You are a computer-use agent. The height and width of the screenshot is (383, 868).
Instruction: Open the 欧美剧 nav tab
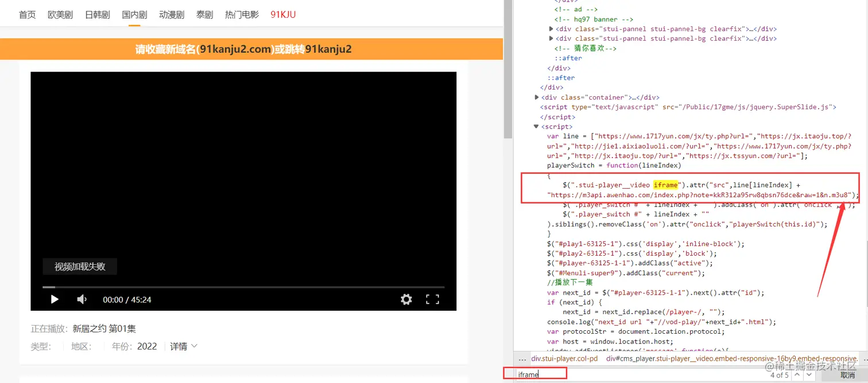(x=60, y=15)
